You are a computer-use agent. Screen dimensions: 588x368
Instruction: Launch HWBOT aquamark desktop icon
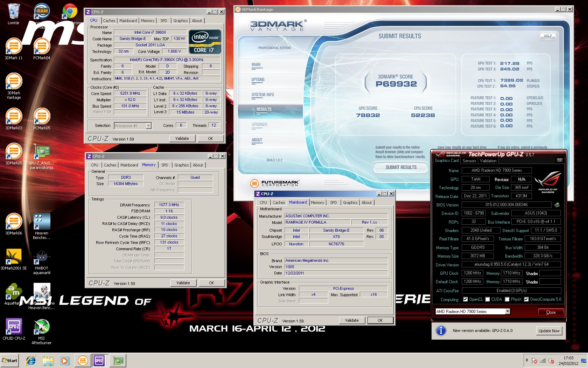[42, 261]
